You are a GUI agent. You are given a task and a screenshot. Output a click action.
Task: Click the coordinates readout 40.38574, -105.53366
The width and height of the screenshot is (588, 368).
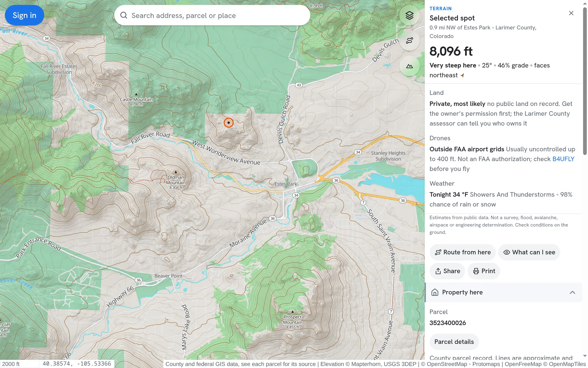tap(77, 364)
